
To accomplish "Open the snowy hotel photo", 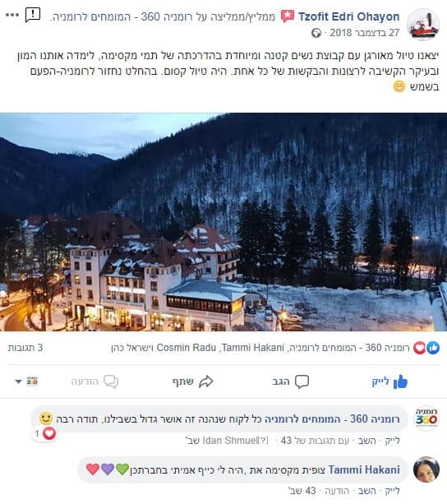I will [x=223, y=222].
